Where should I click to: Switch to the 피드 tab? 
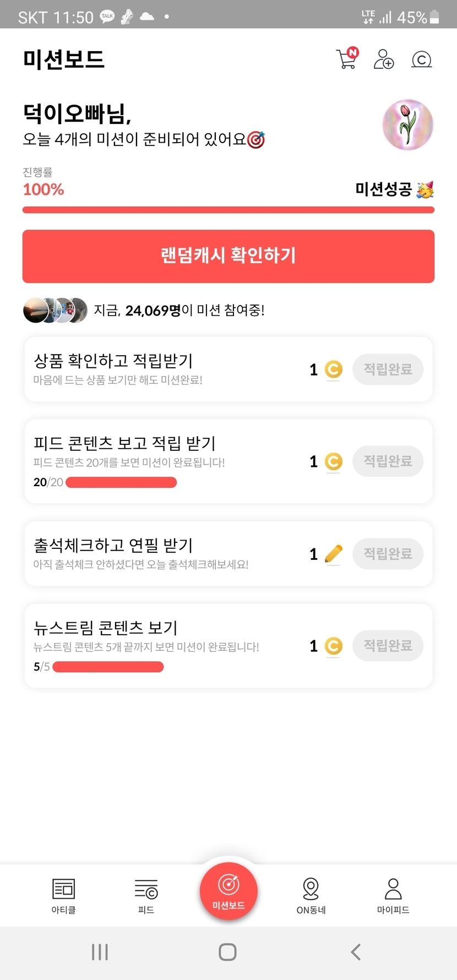pos(146,896)
